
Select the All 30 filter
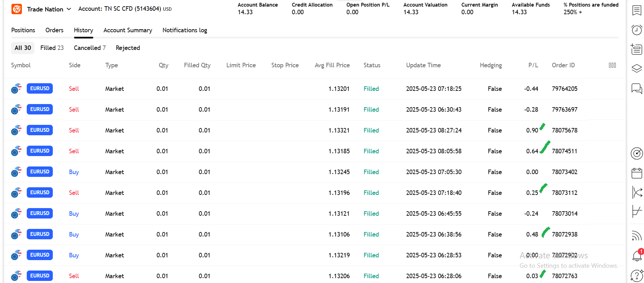pos(23,48)
